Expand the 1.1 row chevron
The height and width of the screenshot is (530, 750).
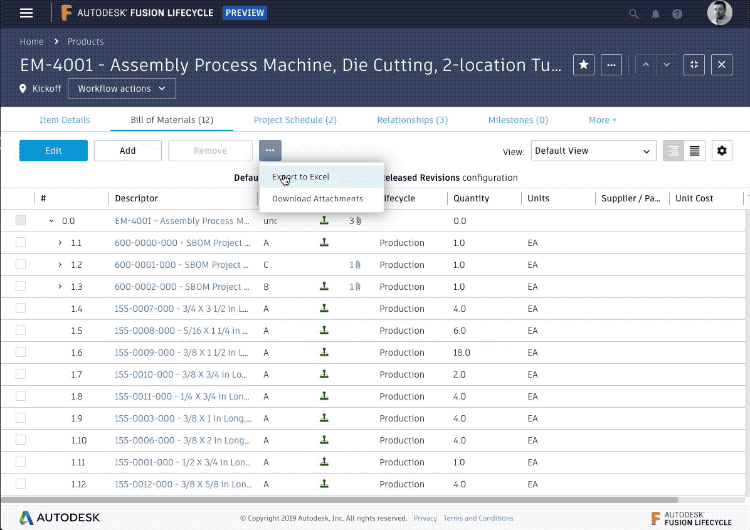pos(60,243)
